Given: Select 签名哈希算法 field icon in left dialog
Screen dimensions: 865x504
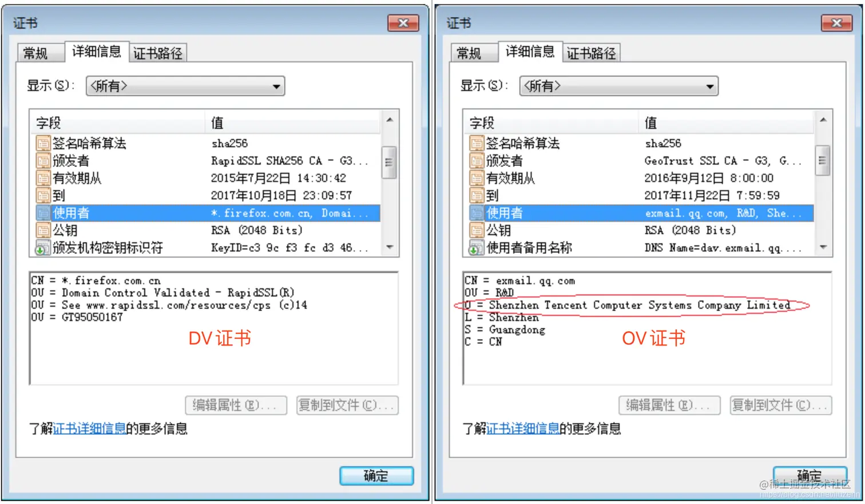Looking at the screenshot, I should click(43, 143).
